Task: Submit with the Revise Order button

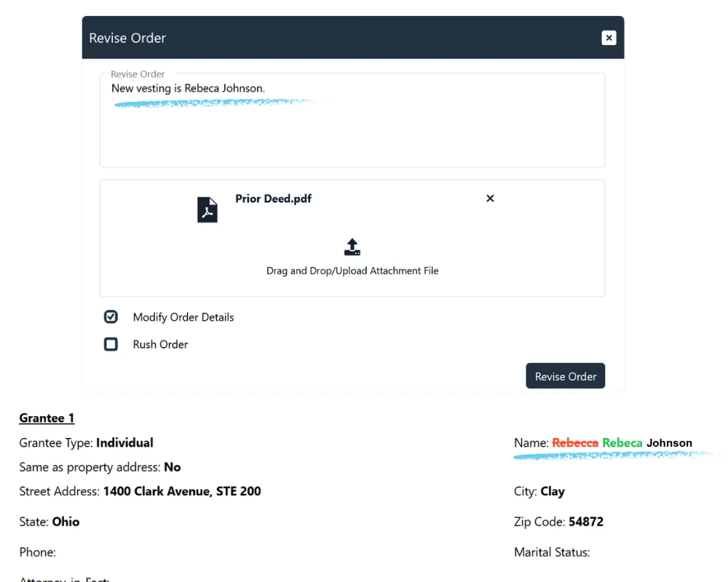Action: tap(565, 376)
